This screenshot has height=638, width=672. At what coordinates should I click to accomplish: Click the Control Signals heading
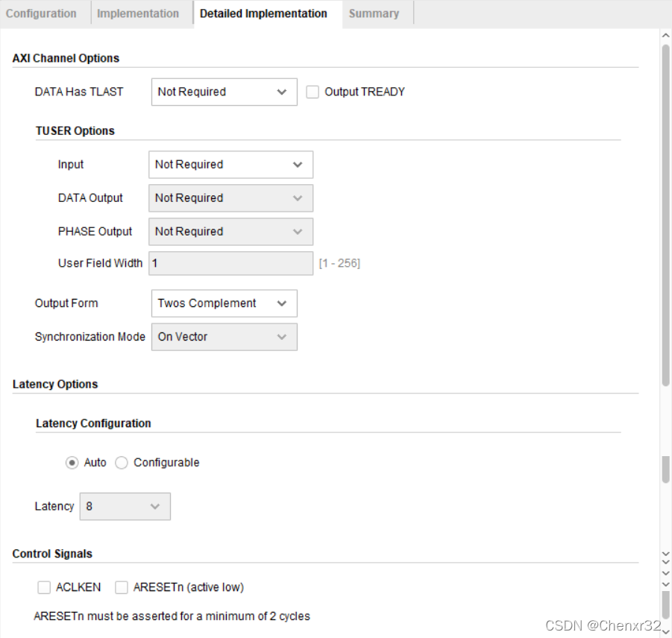pos(52,554)
